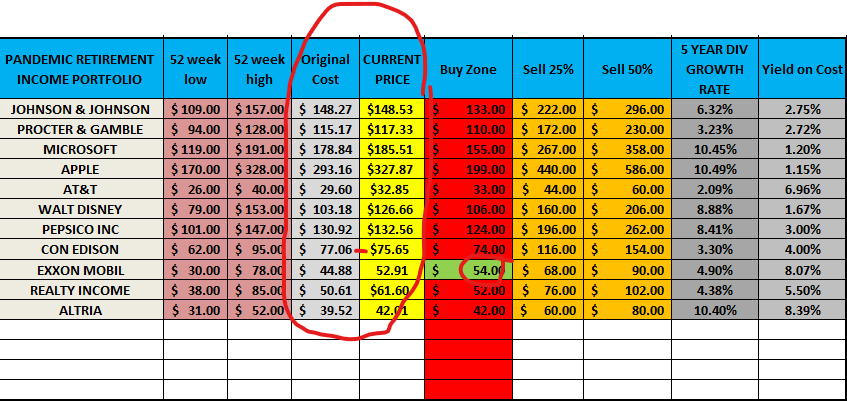Viewport: 847px width, 401px height.
Task: Select the 'Yield on Cost' header cell
Action: 803,69
